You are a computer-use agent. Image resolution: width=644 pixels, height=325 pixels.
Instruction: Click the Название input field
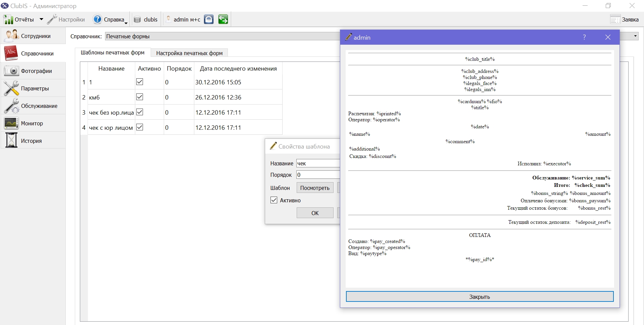[318, 163]
